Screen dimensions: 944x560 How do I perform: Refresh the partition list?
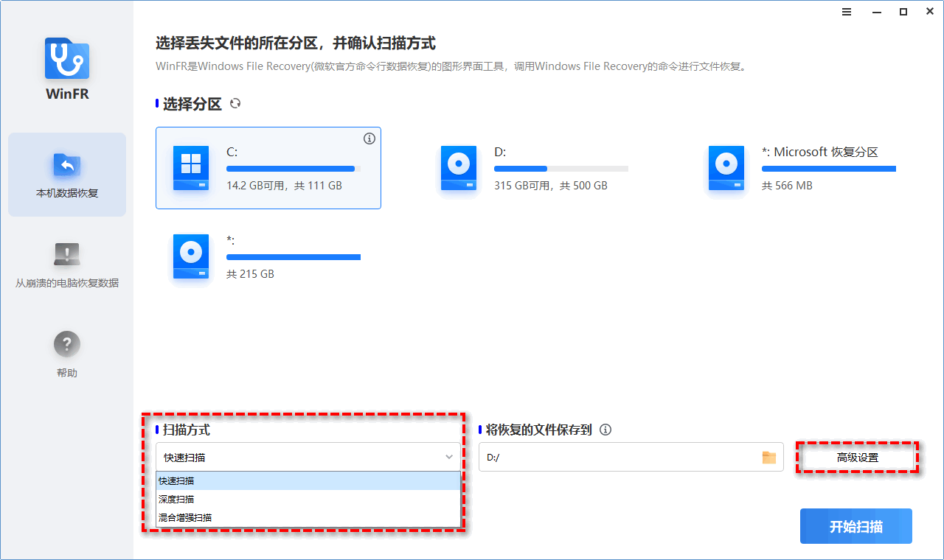coord(235,104)
